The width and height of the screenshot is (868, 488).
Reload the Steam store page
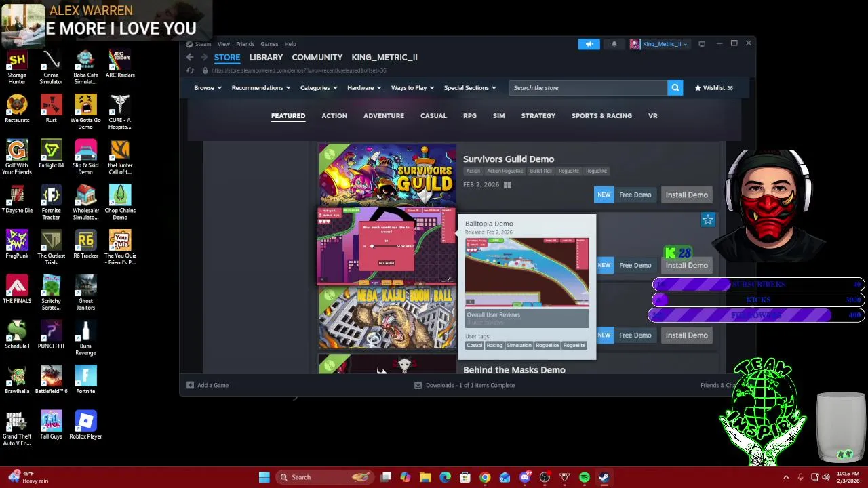191,70
